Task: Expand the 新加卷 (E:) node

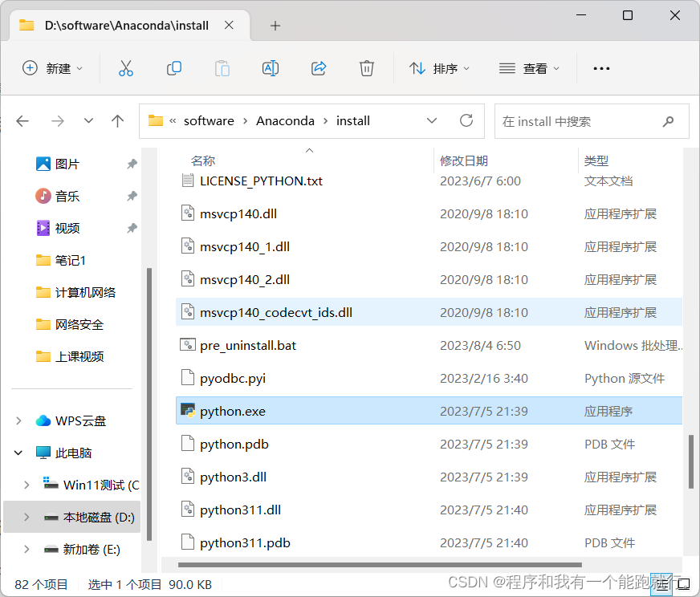Action: pyautogui.click(x=26, y=550)
